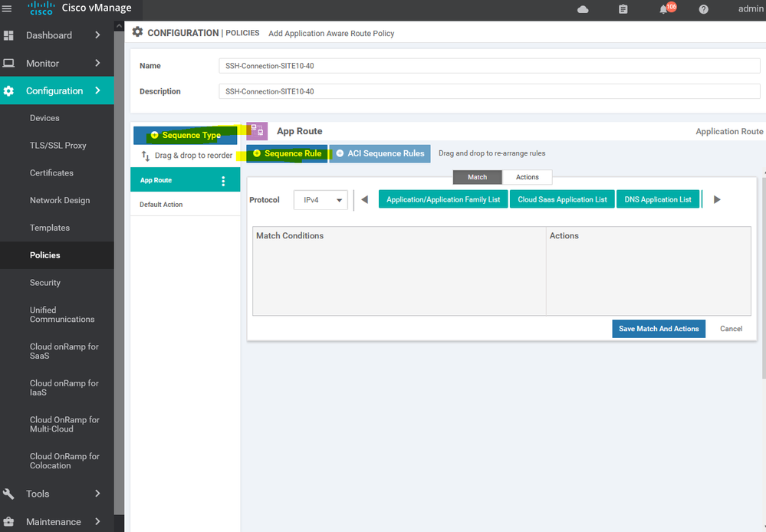Click the sidebar vertical scrollbar

119,271
